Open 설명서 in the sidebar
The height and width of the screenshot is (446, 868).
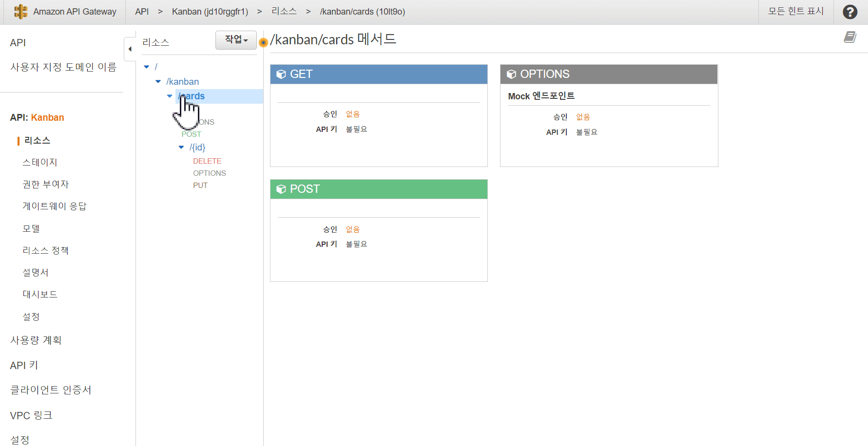pyautogui.click(x=36, y=273)
